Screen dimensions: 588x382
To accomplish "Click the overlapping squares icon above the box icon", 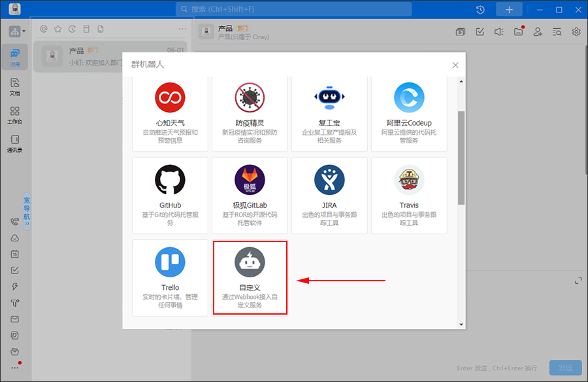I will pos(14,336).
